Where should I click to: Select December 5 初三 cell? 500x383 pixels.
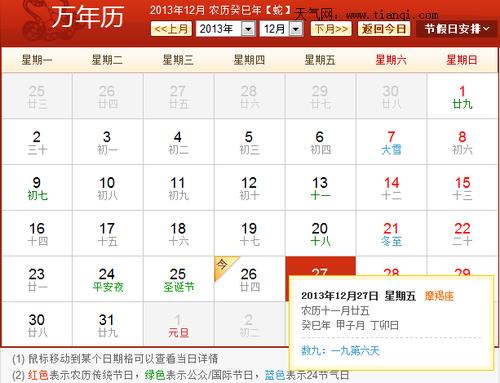pos(250,142)
